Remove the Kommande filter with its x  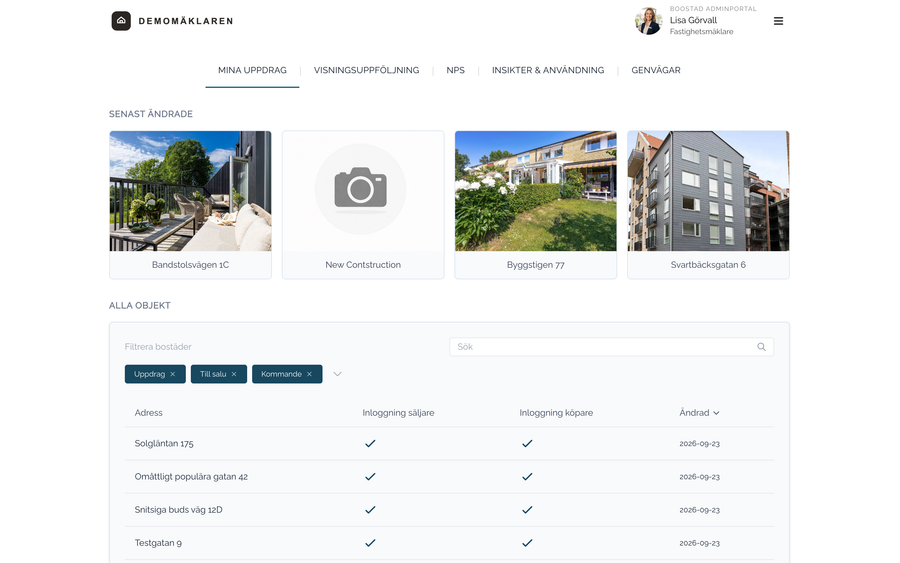point(309,374)
